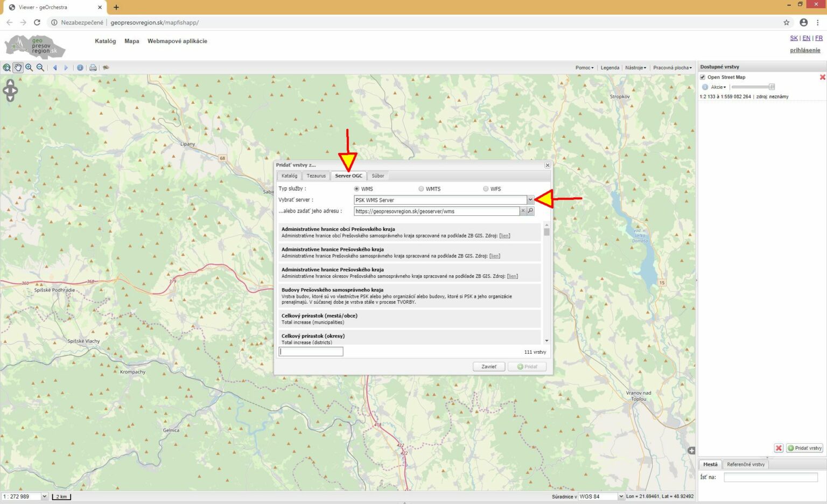The width and height of the screenshot is (827, 504).
Task: Activate the zoom in tool
Action: [x=29, y=67]
